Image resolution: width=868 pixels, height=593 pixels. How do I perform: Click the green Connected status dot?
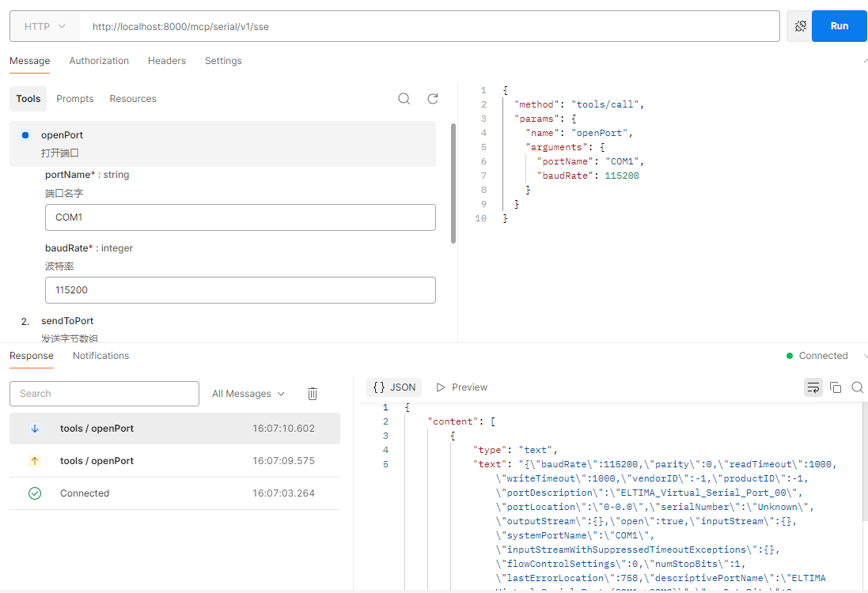[x=790, y=356]
